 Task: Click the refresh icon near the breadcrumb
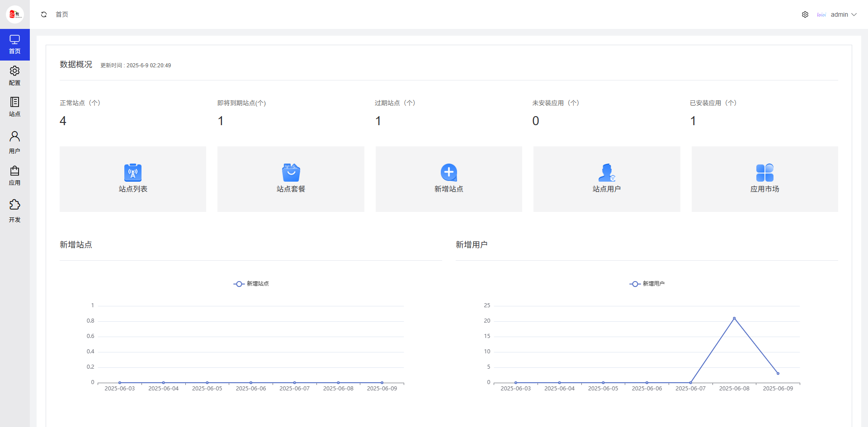point(44,14)
